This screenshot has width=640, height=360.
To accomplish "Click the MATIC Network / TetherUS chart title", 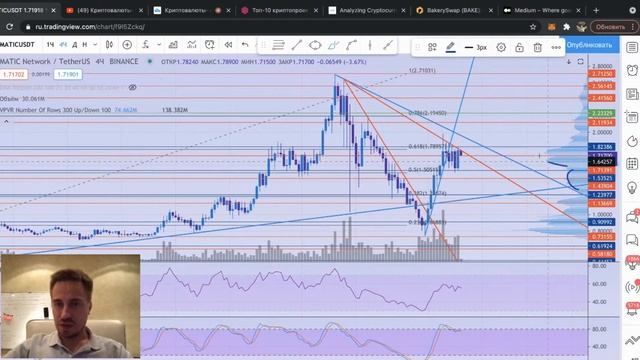I will point(69,61).
